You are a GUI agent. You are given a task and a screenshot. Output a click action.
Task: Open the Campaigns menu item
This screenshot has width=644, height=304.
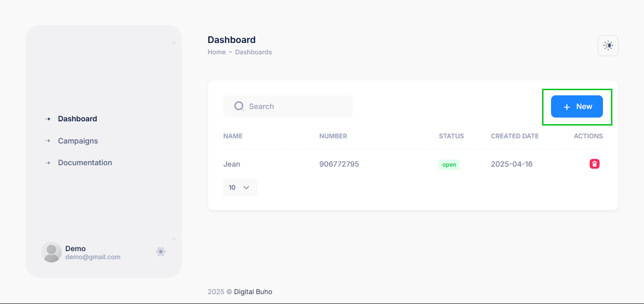pyautogui.click(x=78, y=141)
